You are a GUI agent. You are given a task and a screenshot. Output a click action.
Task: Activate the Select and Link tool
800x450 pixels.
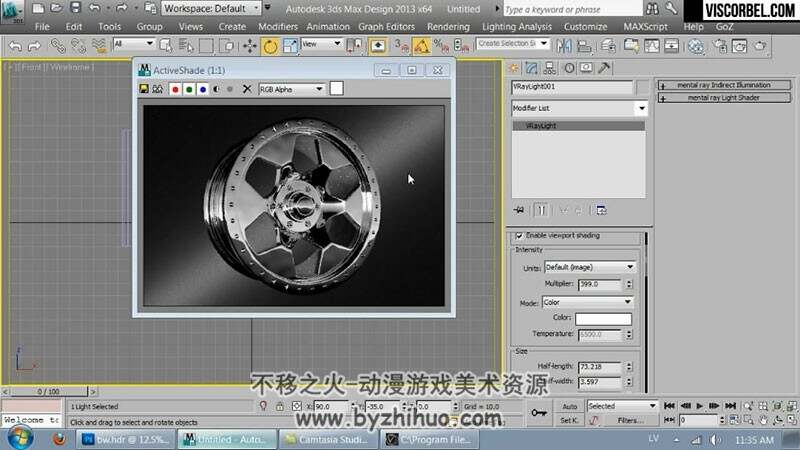[58, 46]
